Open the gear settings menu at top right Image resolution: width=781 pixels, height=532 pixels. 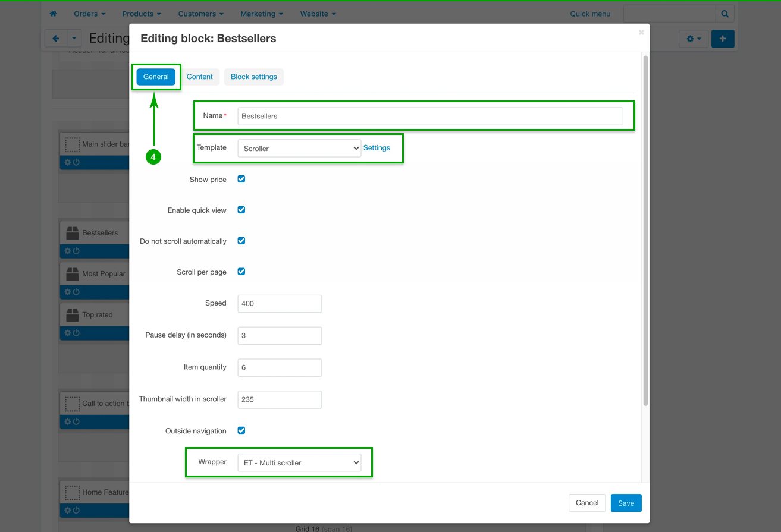coord(693,39)
